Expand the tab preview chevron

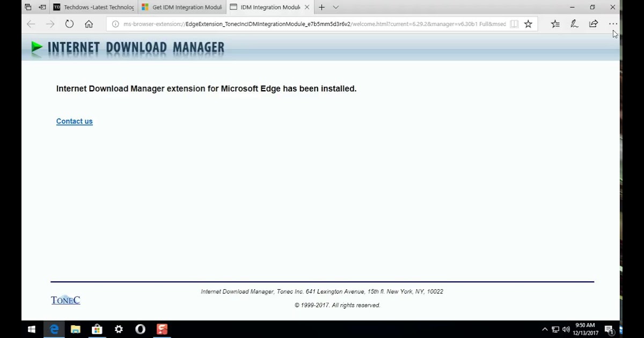(335, 8)
